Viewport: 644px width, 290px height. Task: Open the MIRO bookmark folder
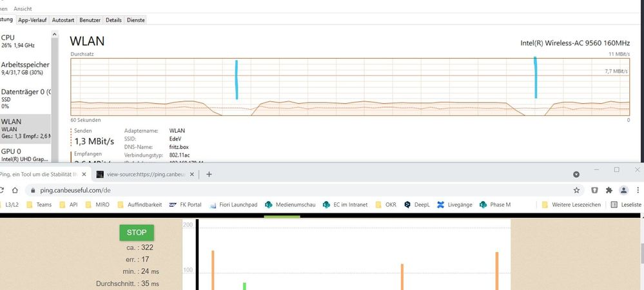coord(97,204)
